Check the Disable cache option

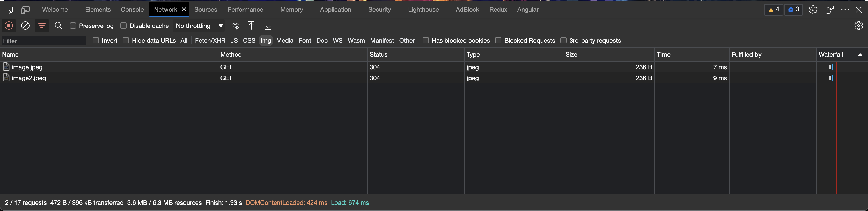pos(123,26)
